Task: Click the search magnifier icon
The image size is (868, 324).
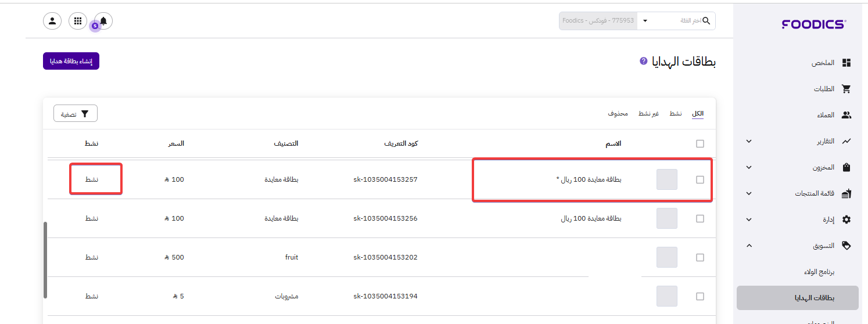Action: 706,21
